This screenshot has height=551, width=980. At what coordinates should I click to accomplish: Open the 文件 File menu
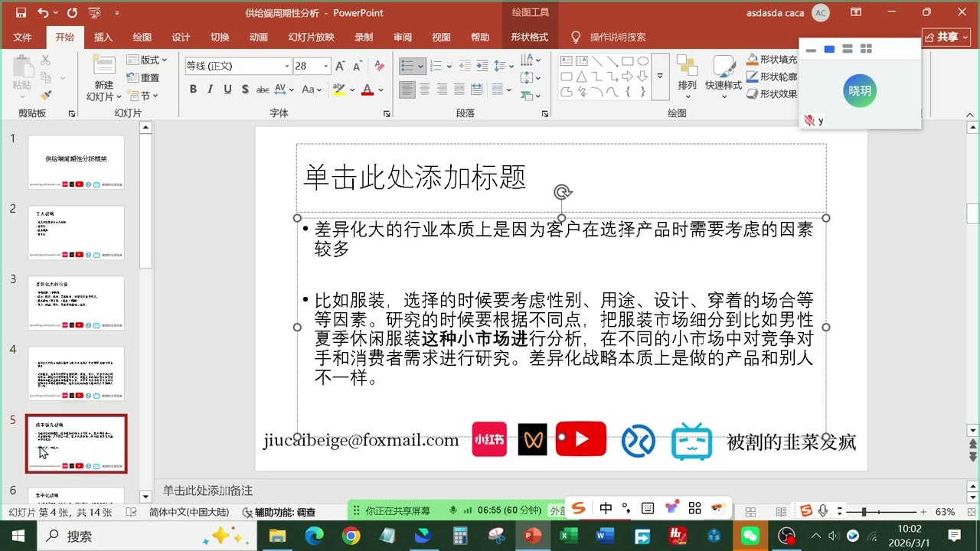coord(23,37)
